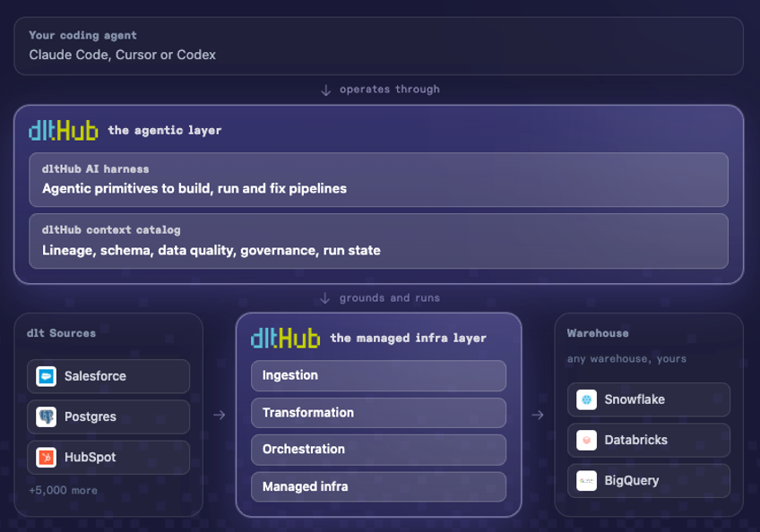Click 'operates through' label
Viewport: 760px width, 532px height.
(390, 90)
